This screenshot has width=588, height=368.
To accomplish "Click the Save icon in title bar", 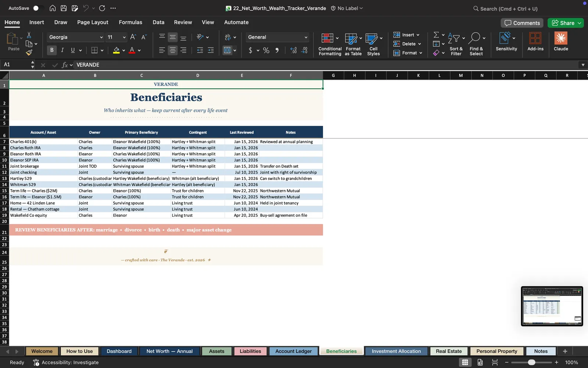I will coord(64,8).
